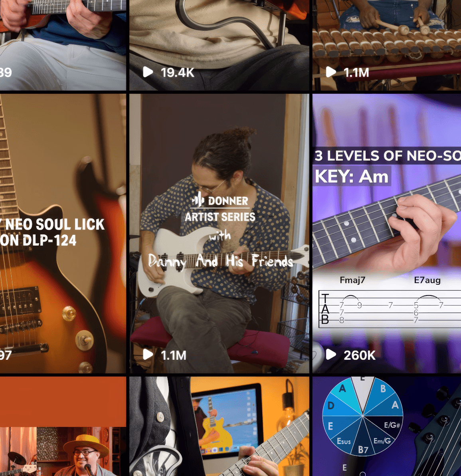Click the play icon beside 19.4K views
The width and height of the screenshot is (461, 476).
[148, 72]
